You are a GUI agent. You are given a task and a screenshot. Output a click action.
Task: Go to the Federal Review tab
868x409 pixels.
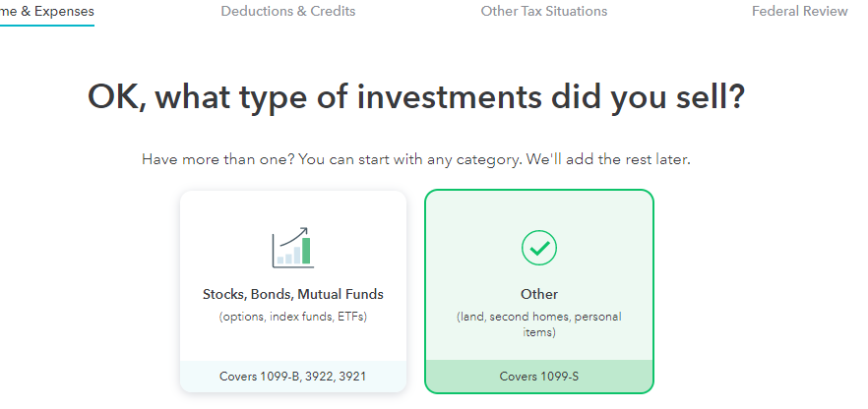pos(799,12)
